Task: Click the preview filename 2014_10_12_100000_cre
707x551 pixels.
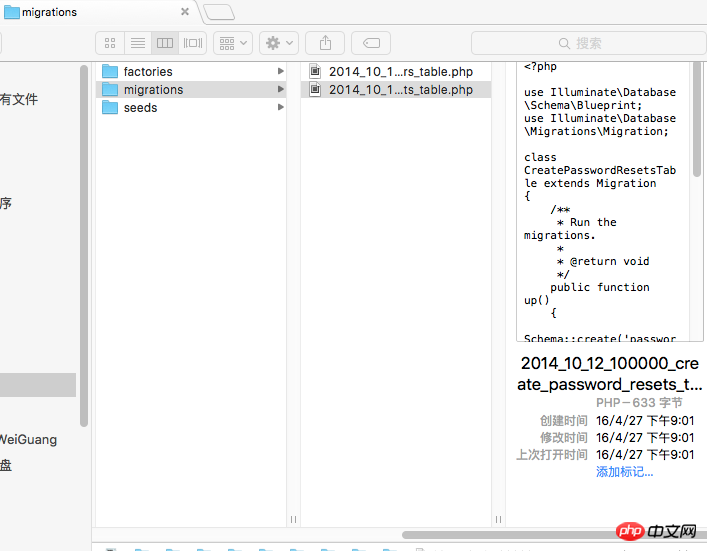Action: pyautogui.click(x=610, y=363)
